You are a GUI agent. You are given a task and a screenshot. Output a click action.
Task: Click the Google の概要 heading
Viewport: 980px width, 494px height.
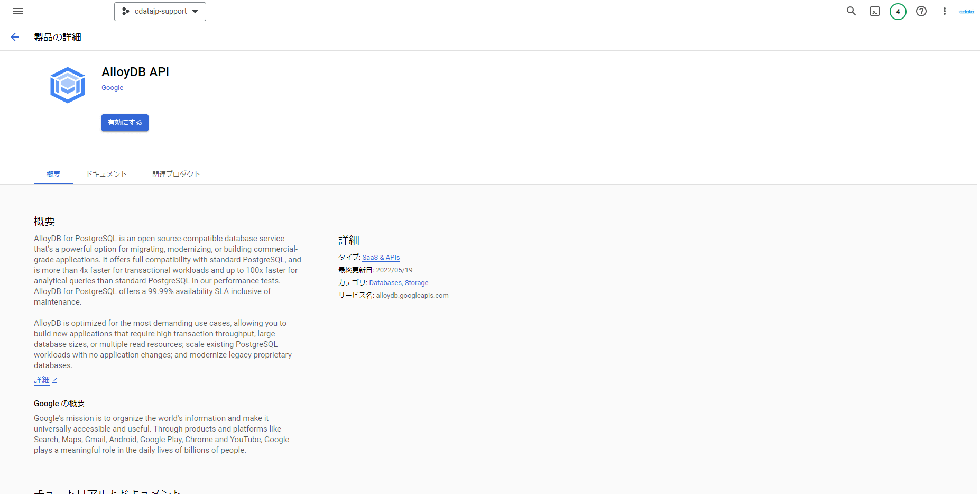click(59, 404)
